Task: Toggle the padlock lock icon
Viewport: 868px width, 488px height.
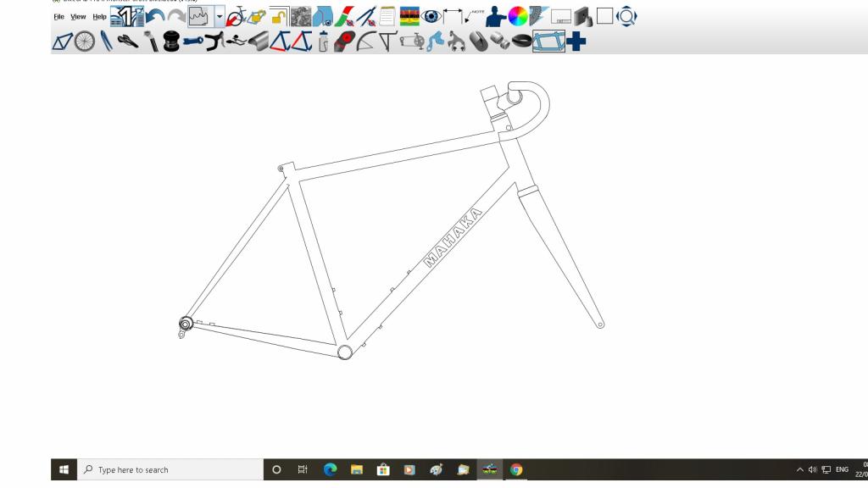Action: pos(279,16)
